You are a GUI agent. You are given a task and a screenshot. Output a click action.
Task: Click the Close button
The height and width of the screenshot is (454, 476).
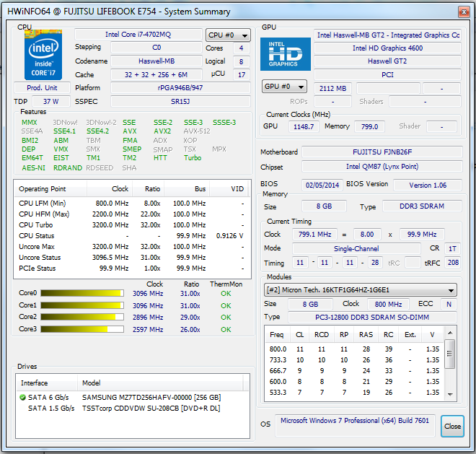[452, 426]
